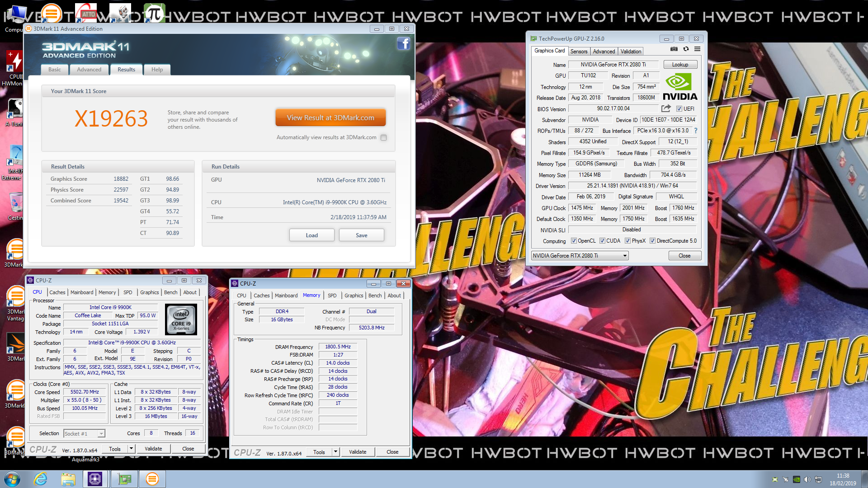Viewport: 868px width, 488px height.
Task: Toggle the UEFI checkbox in GPU-Z
Action: [679, 109]
